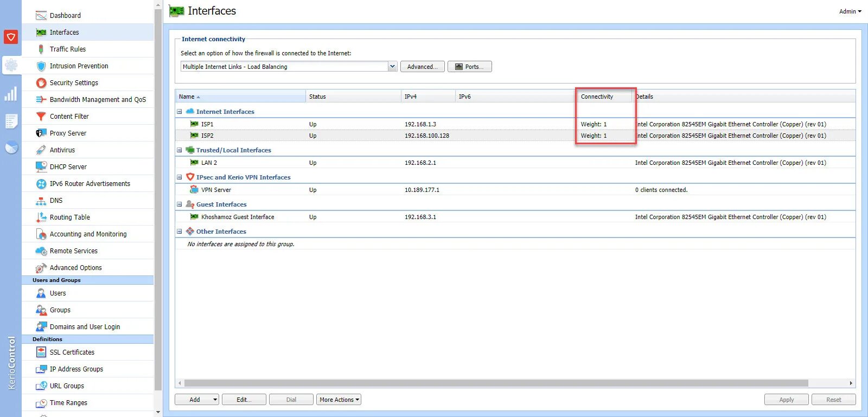Select Interfaces in the sidebar
The height and width of the screenshot is (417, 868).
[88, 33]
